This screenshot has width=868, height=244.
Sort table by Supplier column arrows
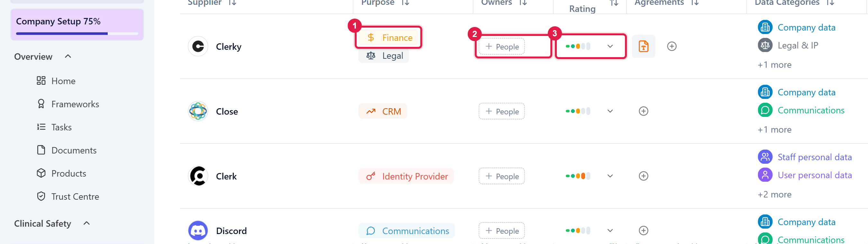[x=232, y=3]
